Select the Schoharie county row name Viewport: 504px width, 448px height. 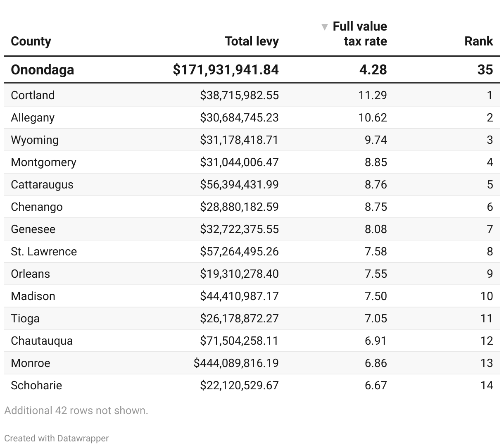36,385
